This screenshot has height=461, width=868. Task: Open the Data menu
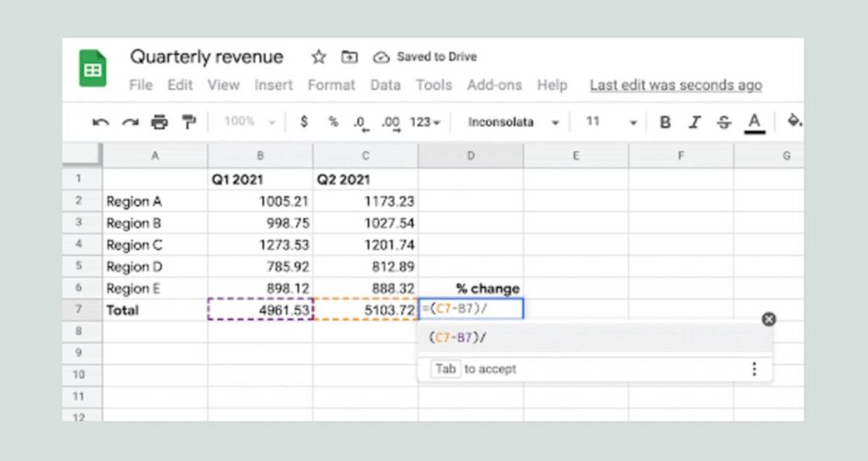pyautogui.click(x=386, y=86)
